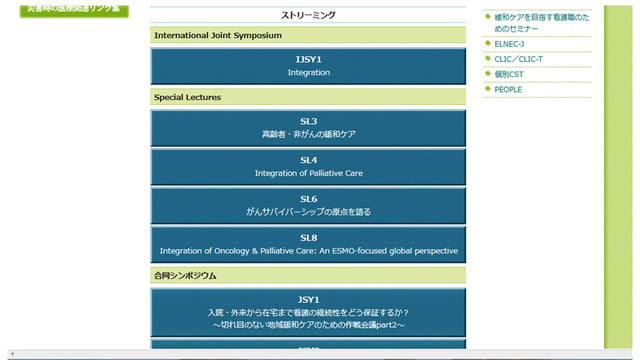640x360 pixels.
Task: Open SL6 がんサバイバーシップ lecture
Action: [308, 206]
